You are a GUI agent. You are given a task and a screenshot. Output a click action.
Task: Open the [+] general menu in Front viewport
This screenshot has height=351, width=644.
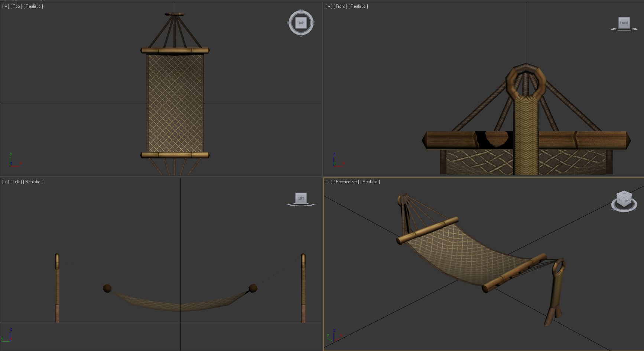(x=329, y=6)
